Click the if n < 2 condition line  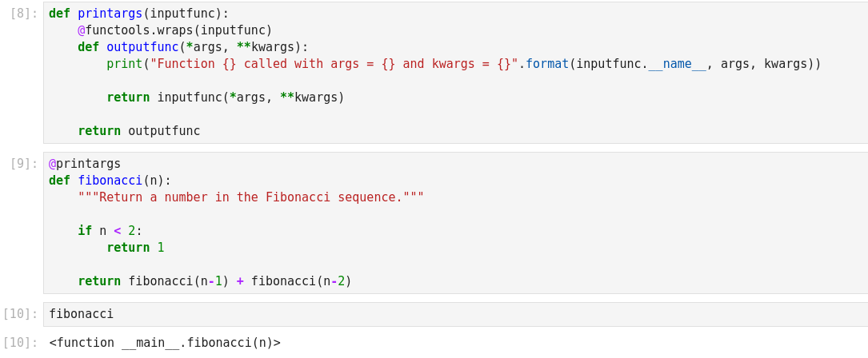110,231
